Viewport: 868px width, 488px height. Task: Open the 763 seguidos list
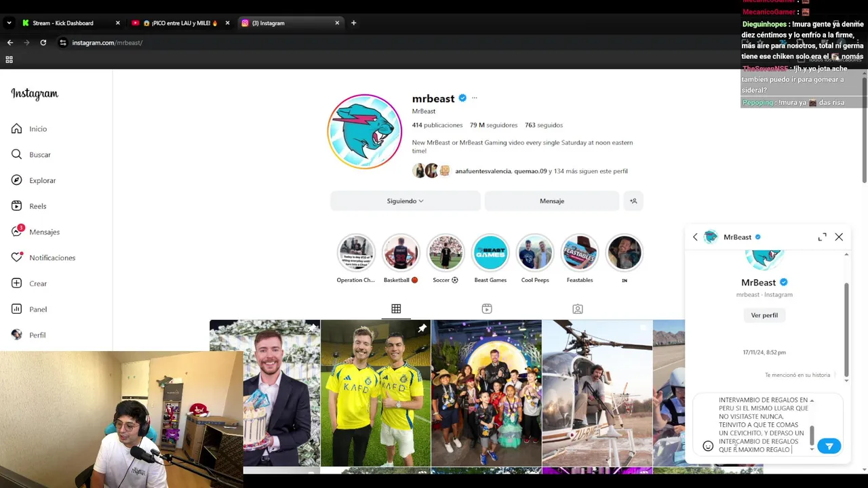(544, 125)
